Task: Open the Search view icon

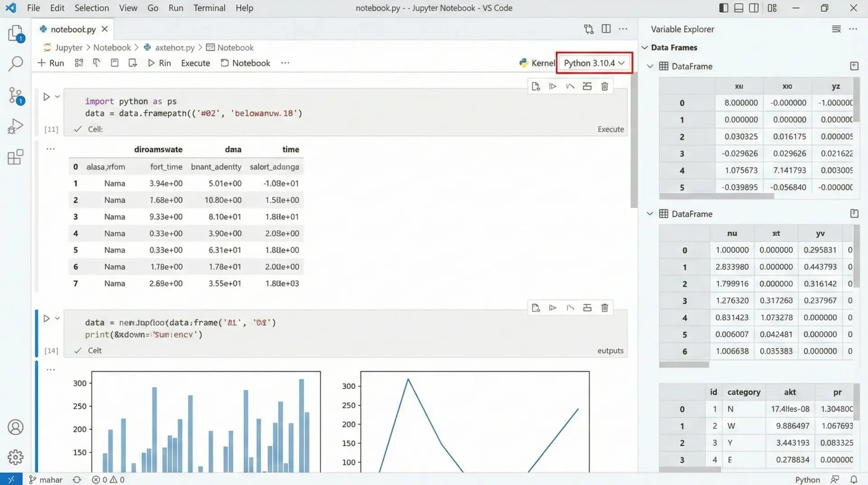Action: point(15,64)
